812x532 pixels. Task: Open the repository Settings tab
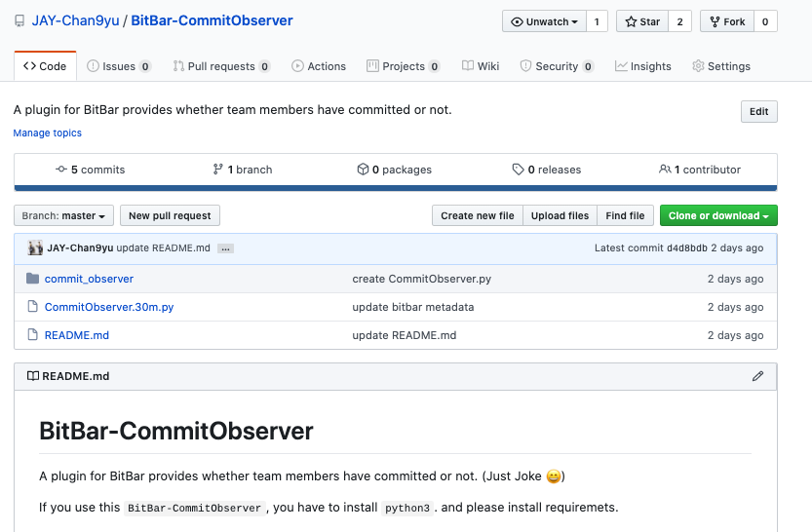click(721, 66)
